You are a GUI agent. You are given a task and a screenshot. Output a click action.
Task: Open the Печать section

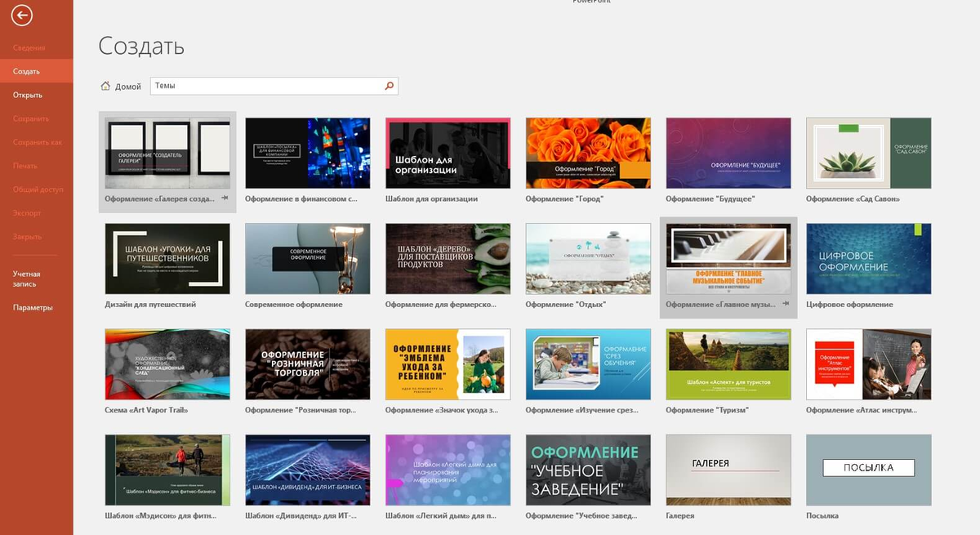25,166
